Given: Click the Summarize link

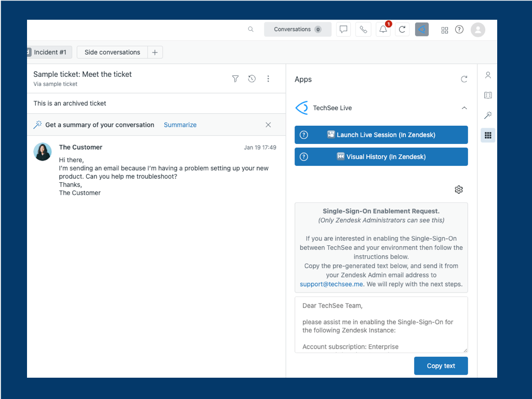Looking at the screenshot, I should [180, 125].
